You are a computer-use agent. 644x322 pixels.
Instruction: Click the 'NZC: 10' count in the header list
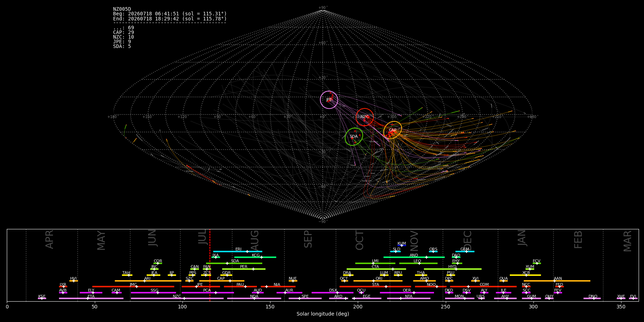(x=123, y=37)
